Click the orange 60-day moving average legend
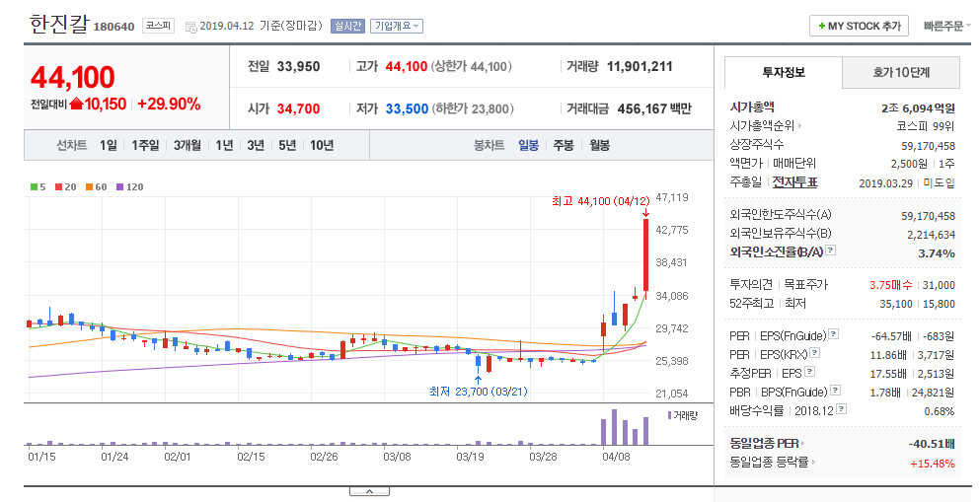Image resolution: width=980 pixels, height=502 pixels. point(97,186)
